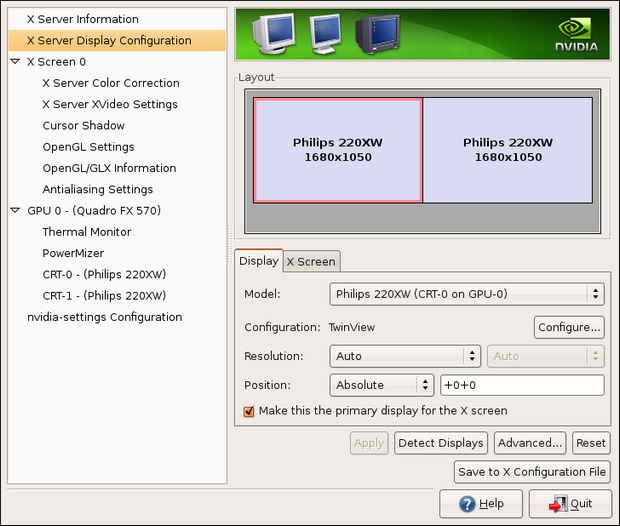
Task: Select GPU 0 - (Quadro FX 570) row
Action: (x=117, y=211)
